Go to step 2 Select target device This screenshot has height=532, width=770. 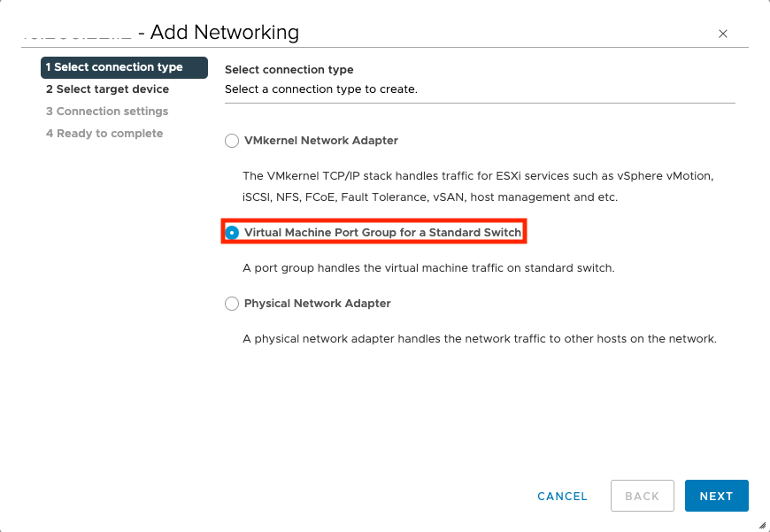pos(107,89)
